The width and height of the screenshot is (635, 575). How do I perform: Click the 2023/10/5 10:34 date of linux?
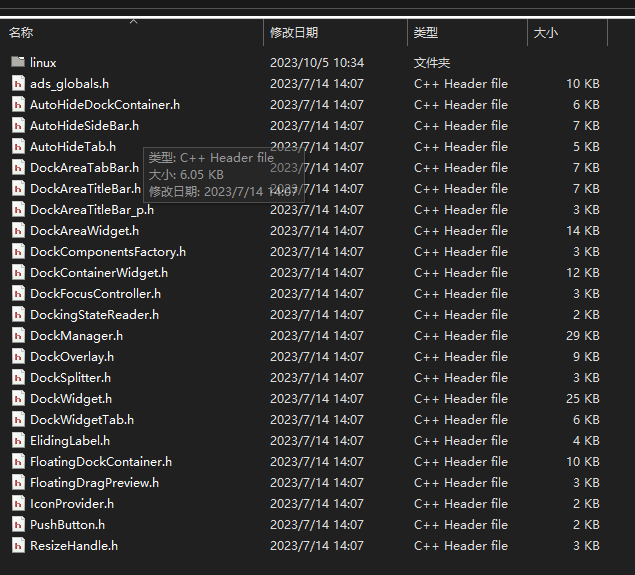317,63
